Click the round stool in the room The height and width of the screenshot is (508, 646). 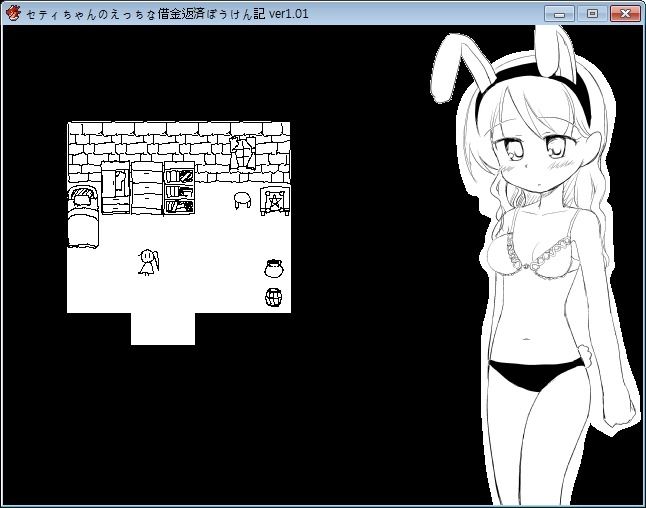[243, 200]
